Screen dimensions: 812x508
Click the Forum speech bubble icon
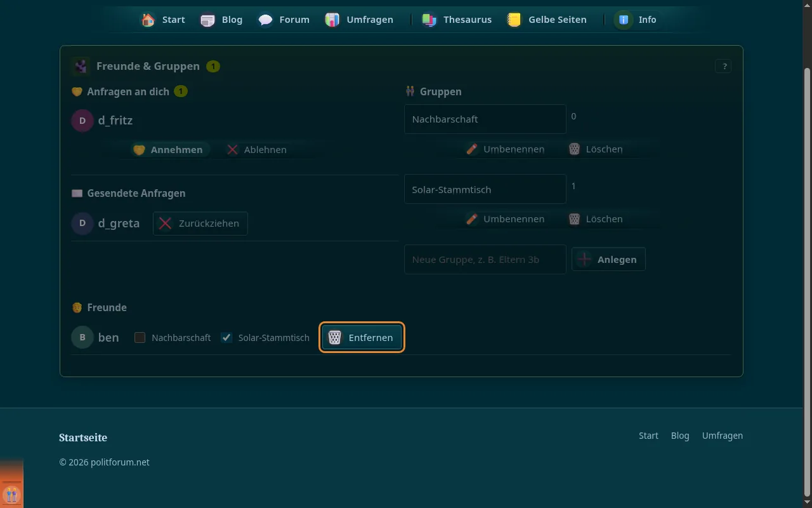pyautogui.click(x=265, y=20)
